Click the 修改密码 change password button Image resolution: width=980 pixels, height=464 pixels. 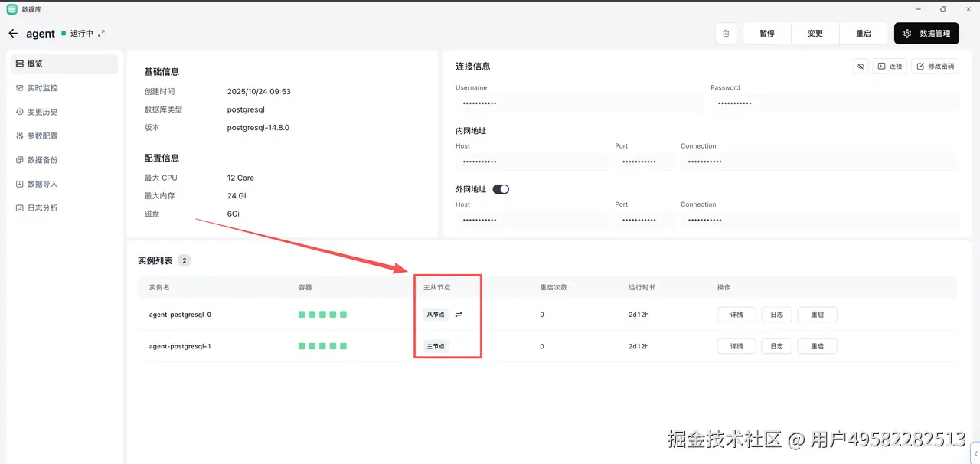pyautogui.click(x=935, y=67)
